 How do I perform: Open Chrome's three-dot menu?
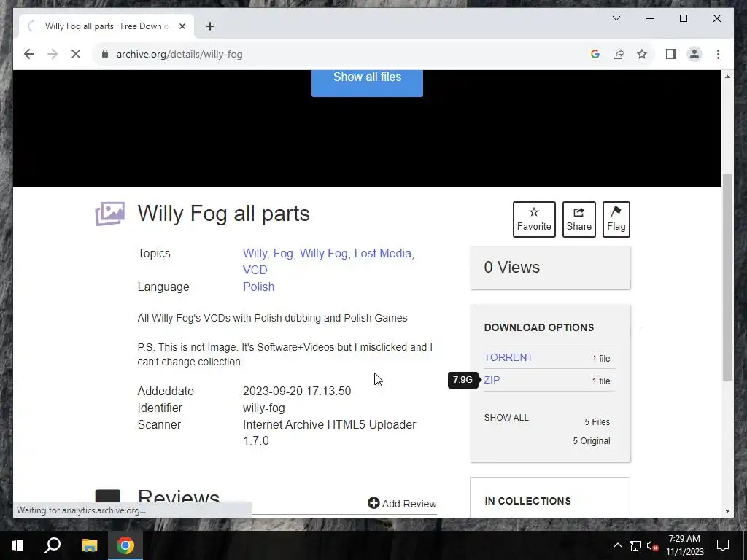(718, 54)
